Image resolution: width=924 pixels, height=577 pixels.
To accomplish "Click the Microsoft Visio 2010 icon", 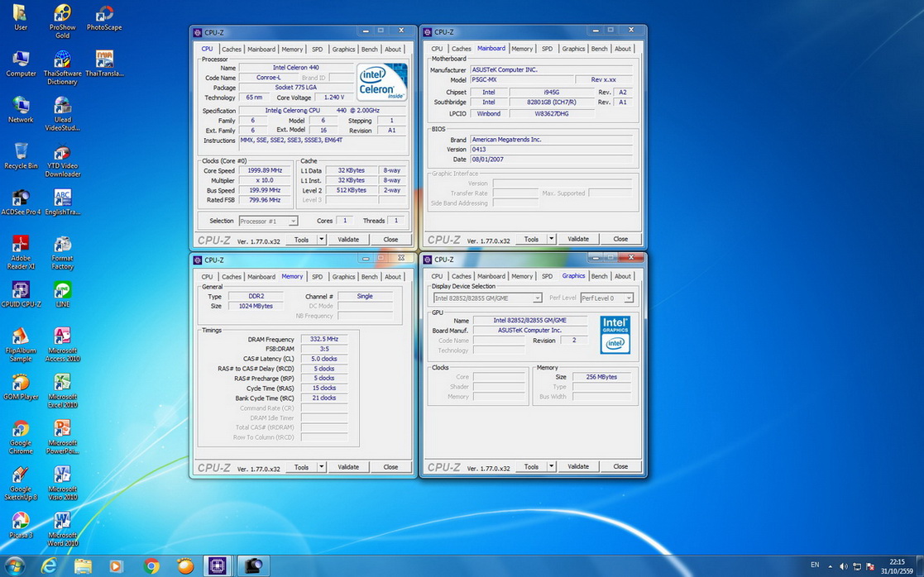I will click(63, 484).
